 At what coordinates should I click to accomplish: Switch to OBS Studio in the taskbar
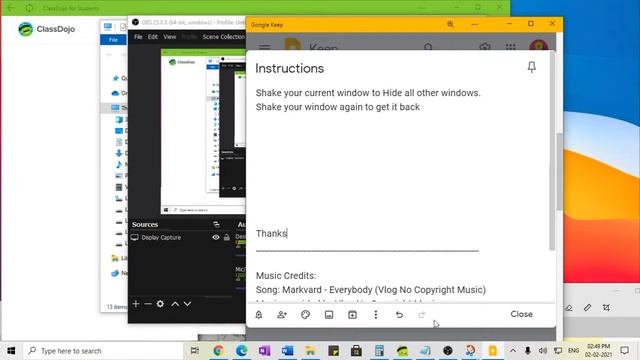pos(448,351)
